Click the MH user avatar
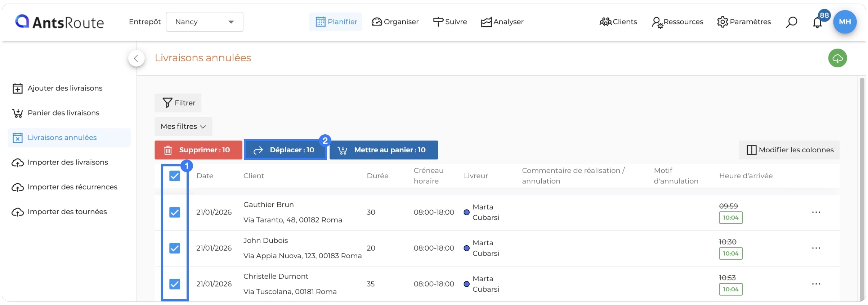This screenshot has width=868, height=305. coord(845,22)
